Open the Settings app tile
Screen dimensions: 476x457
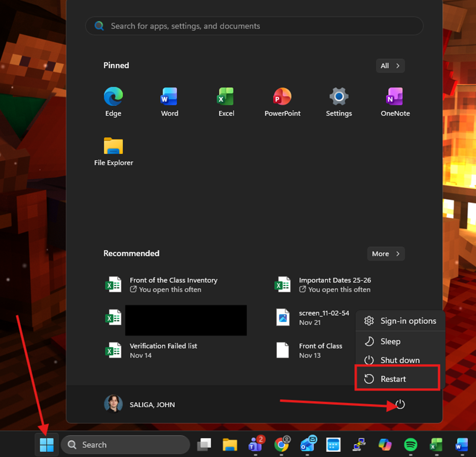[x=339, y=102]
